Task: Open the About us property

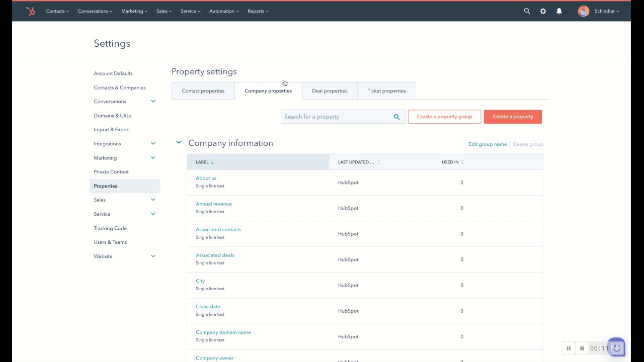Action: point(206,178)
